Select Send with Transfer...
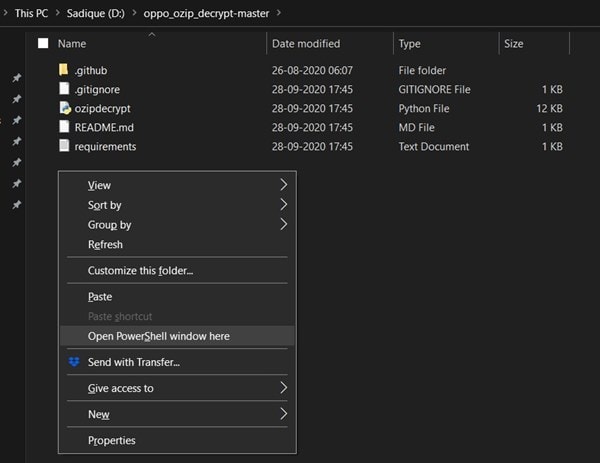The image size is (600, 463). point(177,362)
